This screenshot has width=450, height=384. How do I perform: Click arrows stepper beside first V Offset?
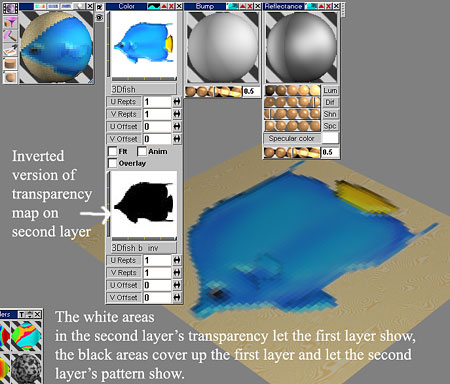[x=177, y=139]
